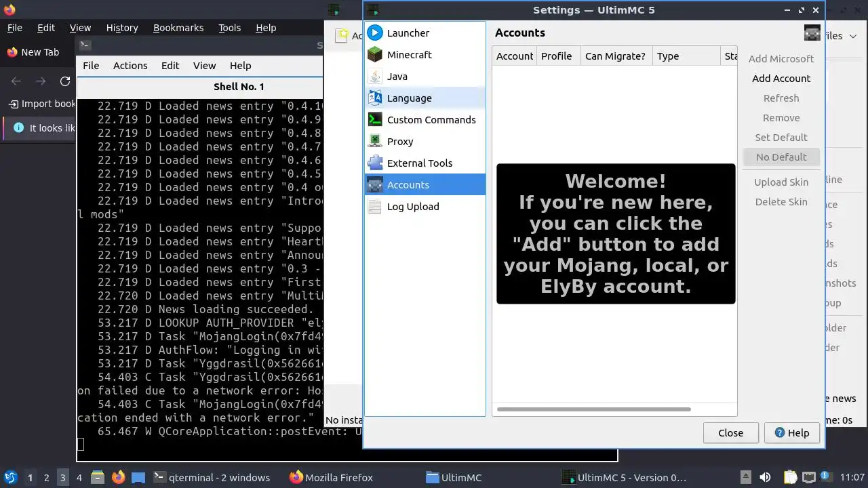Open the Firefox Bookmarks menu
868x488 pixels.
[x=178, y=28]
